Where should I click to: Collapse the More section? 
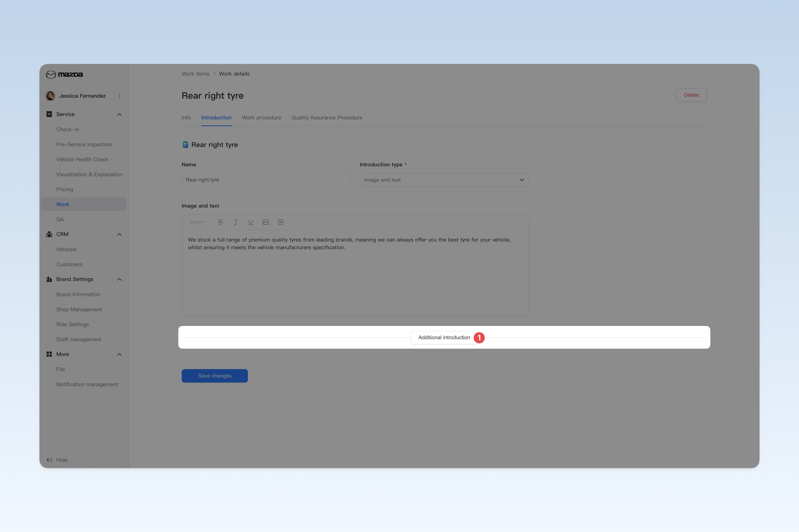tap(119, 354)
